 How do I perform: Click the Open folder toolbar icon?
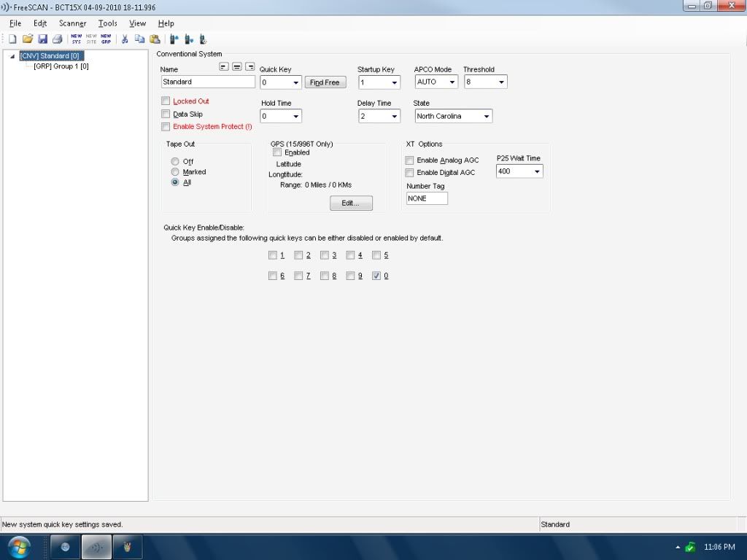(x=28, y=39)
